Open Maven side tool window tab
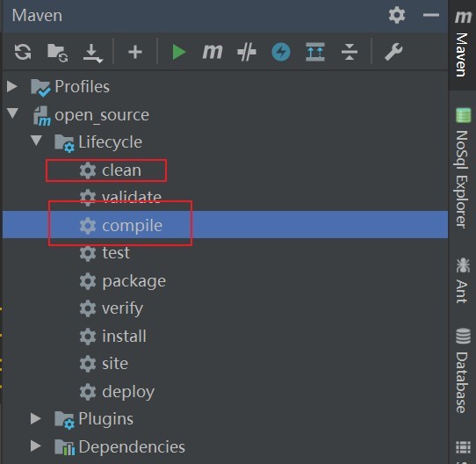476x464 pixels. [463, 44]
